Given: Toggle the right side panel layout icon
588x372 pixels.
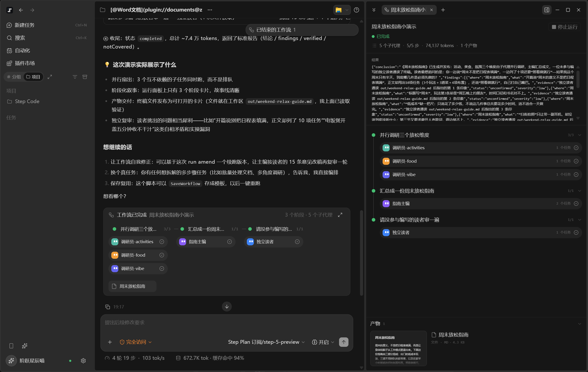Looking at the screenshot, I should tap(547, 10).
